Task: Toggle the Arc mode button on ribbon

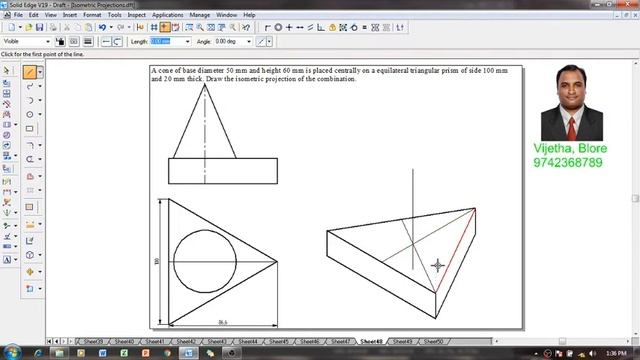Action: tap(117, 41)
